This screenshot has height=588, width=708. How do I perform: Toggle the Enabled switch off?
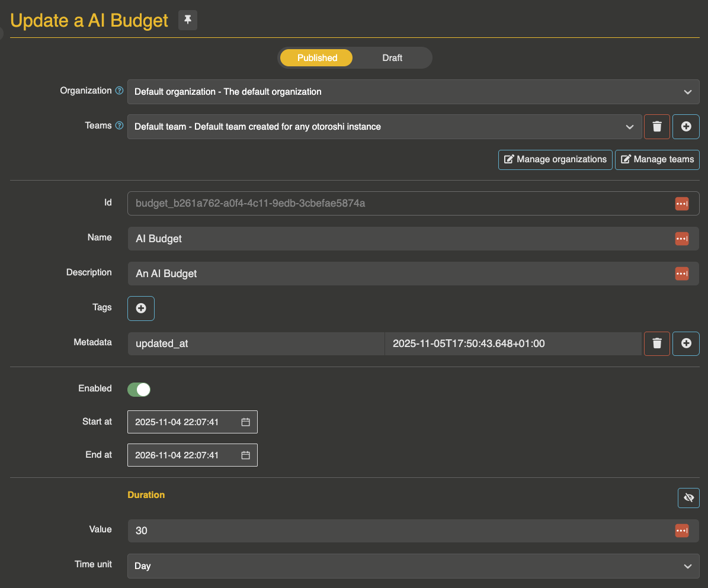139,389
